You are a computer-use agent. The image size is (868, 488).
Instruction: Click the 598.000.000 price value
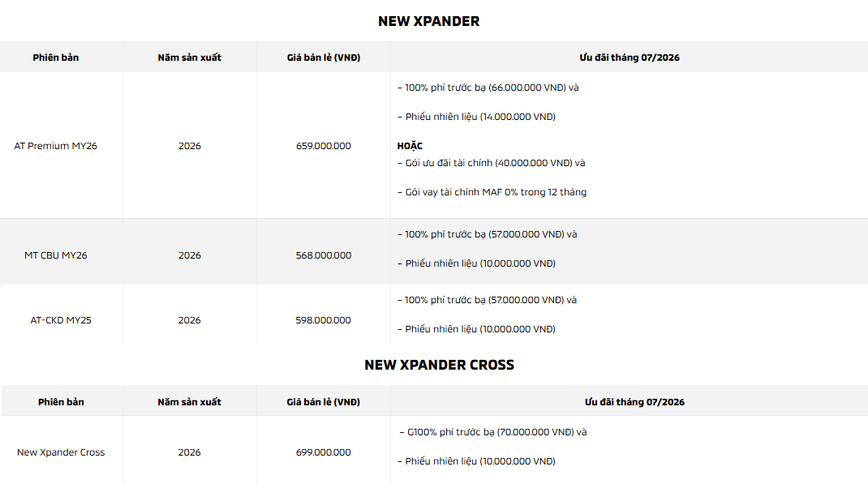pos(324,320)
